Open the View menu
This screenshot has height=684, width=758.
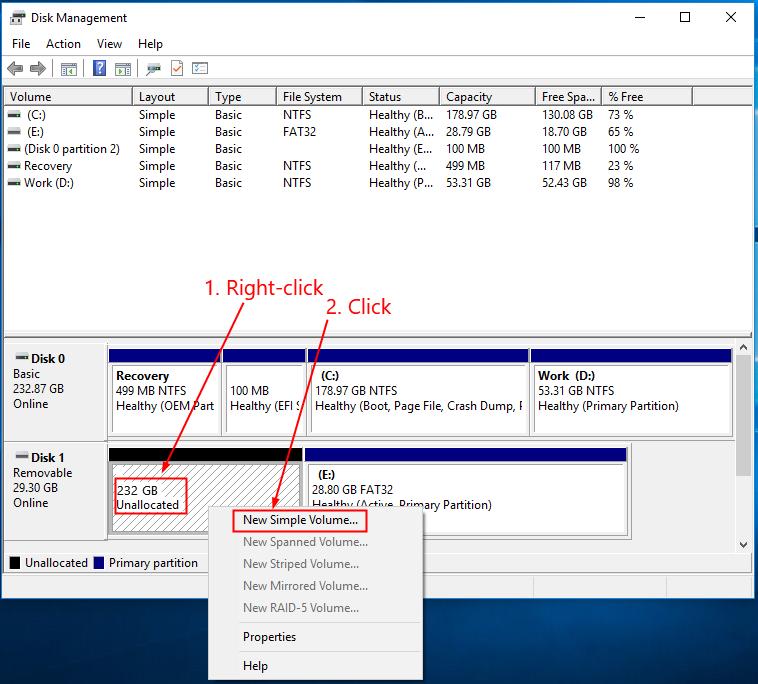click(109, 44)
